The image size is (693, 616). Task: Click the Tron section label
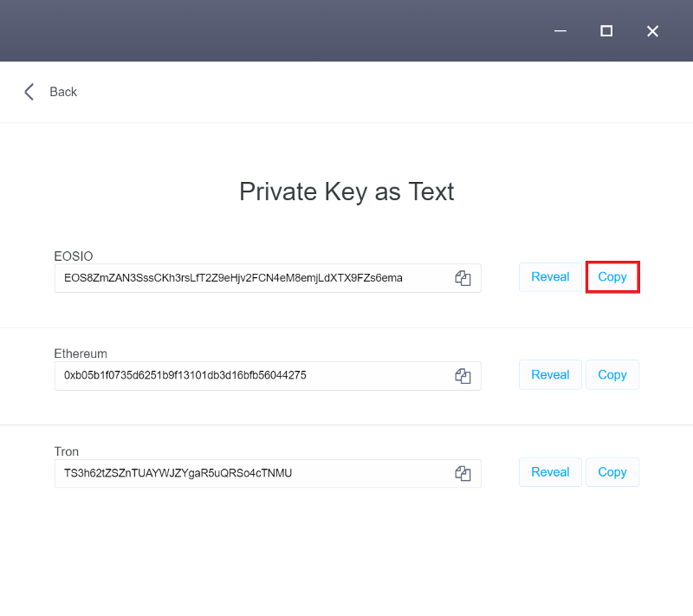coord(67,451)
